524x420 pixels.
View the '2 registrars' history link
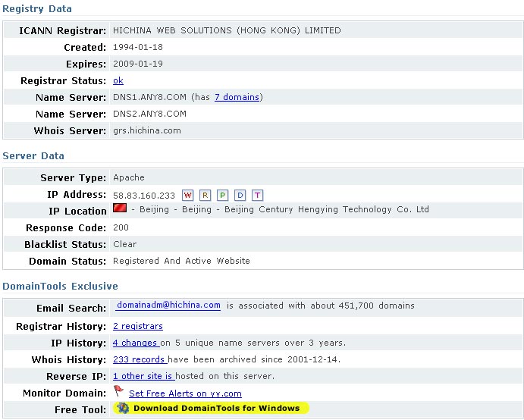137,326
